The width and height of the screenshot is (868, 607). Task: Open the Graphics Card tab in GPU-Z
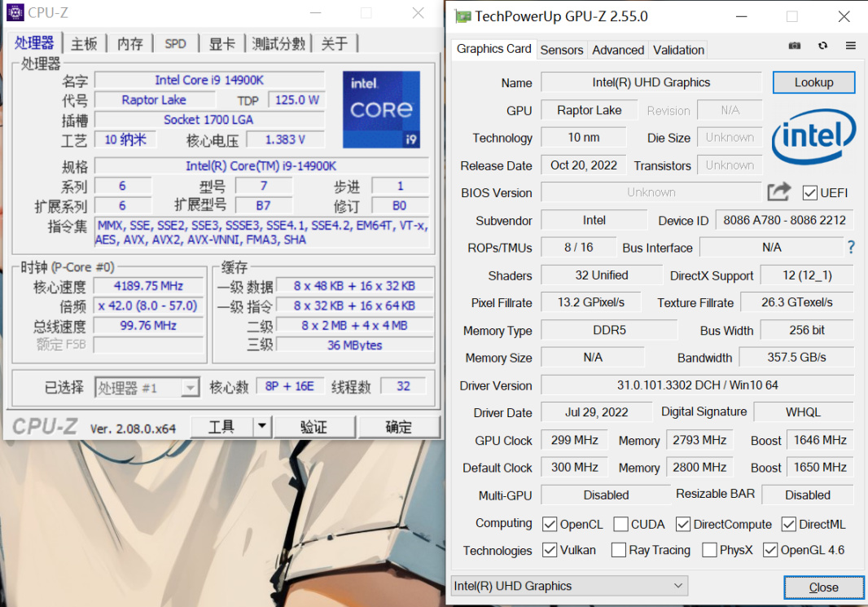[x=493, y=49]
